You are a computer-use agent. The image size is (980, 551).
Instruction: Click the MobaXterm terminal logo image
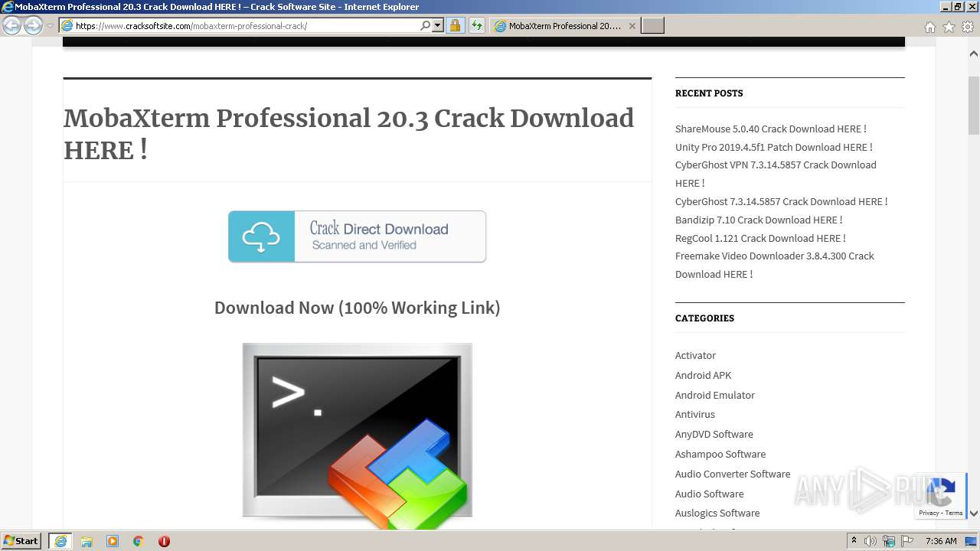tap(357, 435)
